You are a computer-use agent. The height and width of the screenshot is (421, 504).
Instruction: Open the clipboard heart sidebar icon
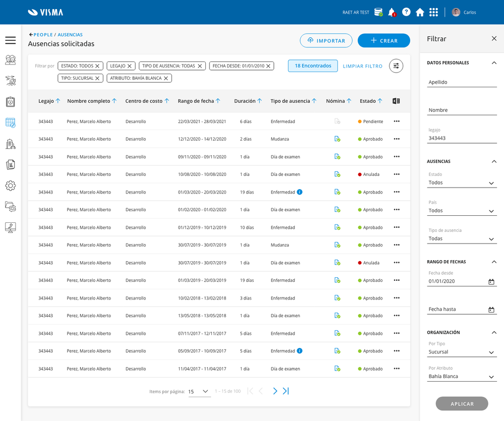pos(10,102)
